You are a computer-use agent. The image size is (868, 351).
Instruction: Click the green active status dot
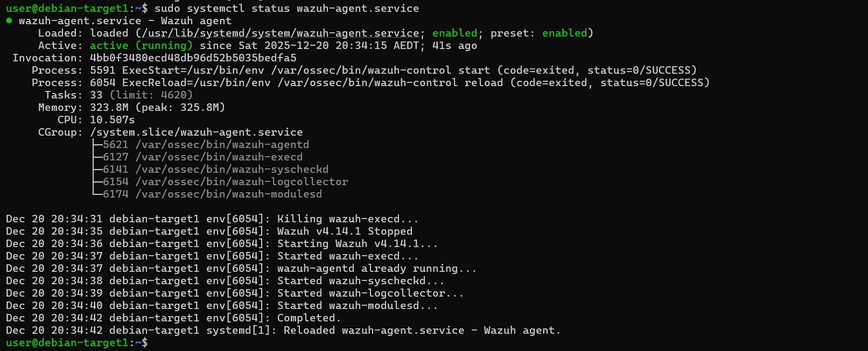[9, 21]
